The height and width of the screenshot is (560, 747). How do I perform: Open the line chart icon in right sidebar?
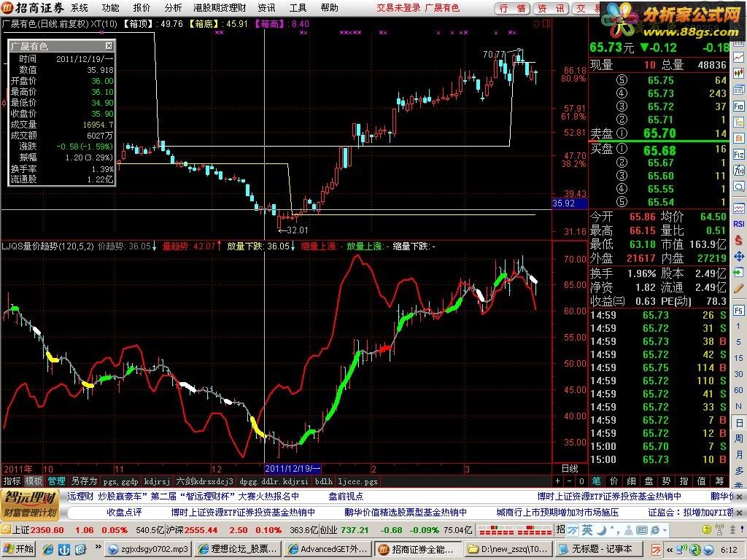pyautogui.click(x=738, y=57)
